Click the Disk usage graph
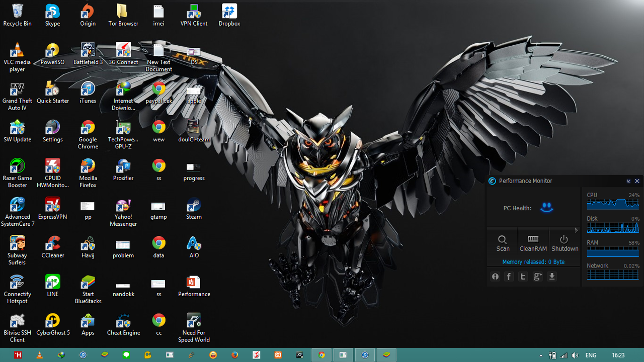The height and width of the screenshot is (362, 644). pyautogui.click(x=613, y=227)
